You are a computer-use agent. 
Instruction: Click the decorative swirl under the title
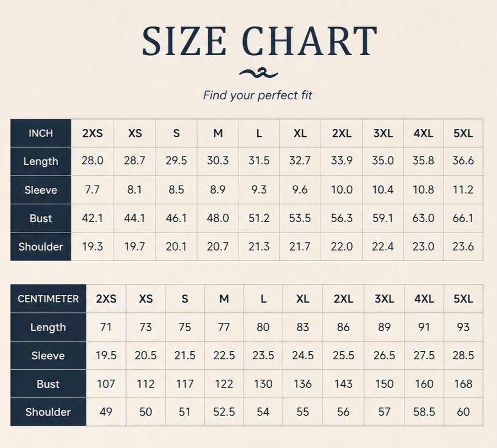[x=258, y=73]
